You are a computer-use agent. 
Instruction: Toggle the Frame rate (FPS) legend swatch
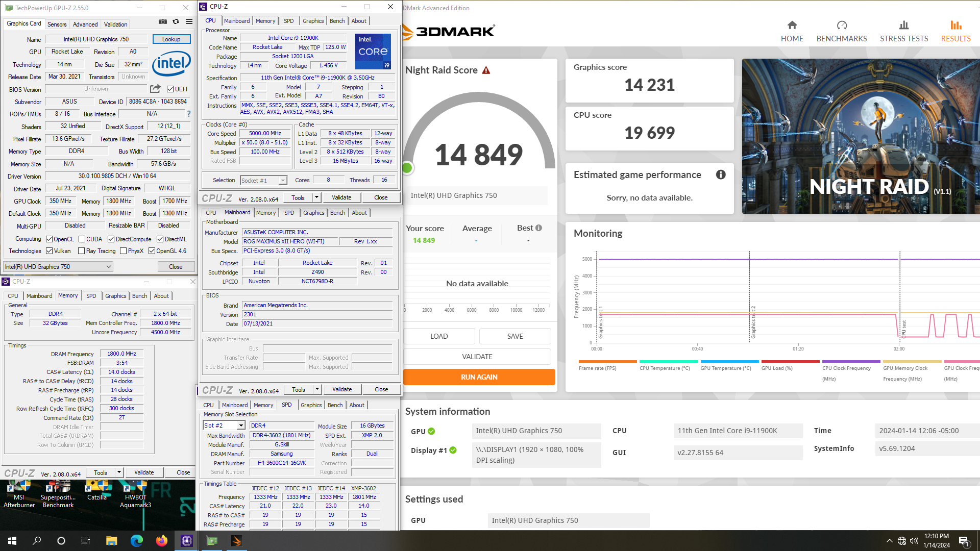tap(607, 361)
